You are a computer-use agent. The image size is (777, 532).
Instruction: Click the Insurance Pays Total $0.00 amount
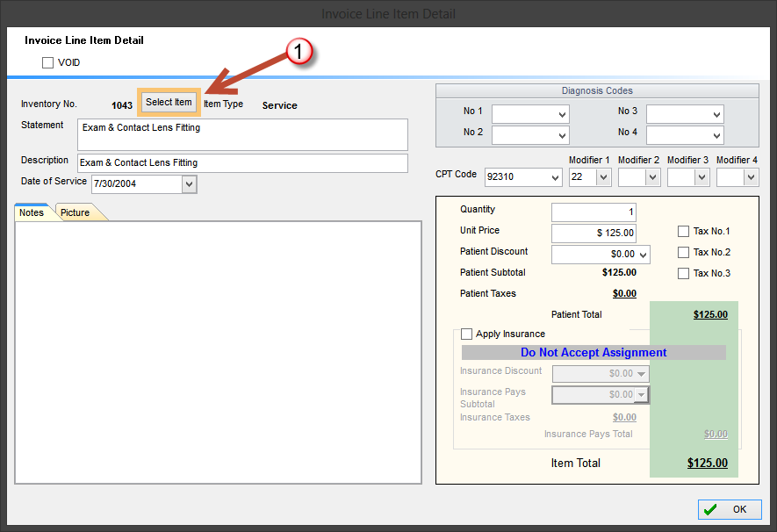716,434
